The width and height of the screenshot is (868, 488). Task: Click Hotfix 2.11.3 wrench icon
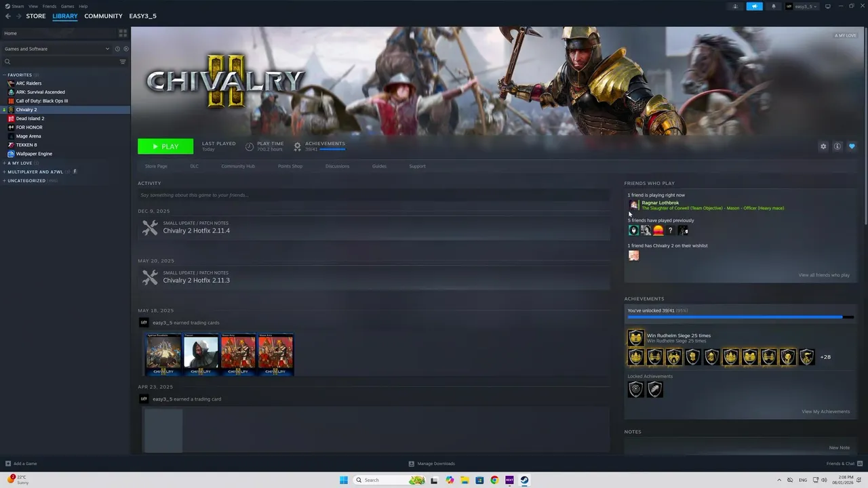click(x=150, y=277)
